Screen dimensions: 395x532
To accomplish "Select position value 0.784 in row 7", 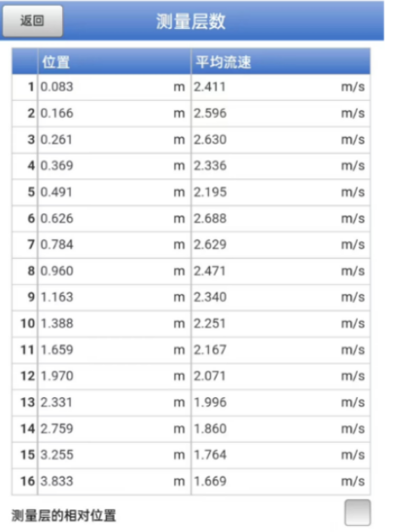I will [x=57, y=244].
